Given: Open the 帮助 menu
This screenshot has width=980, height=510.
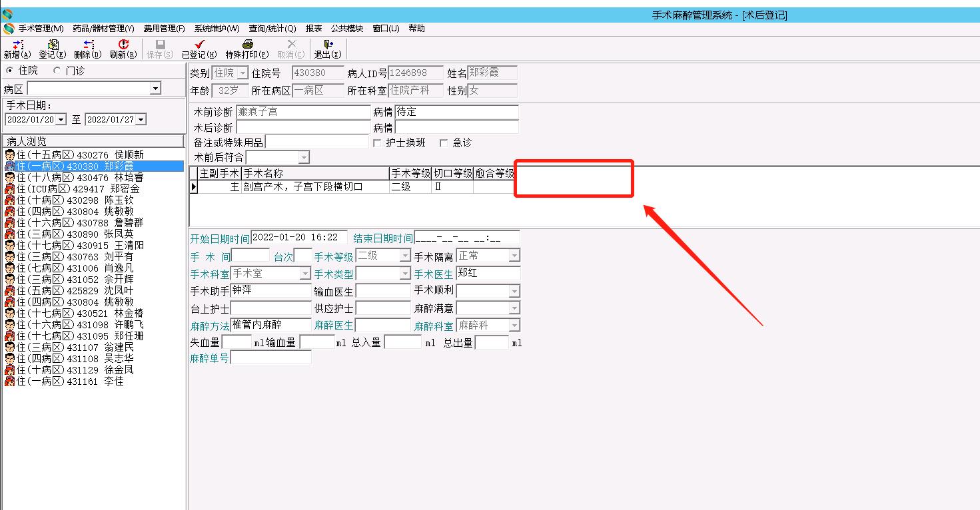Looking at the screenshot, I should click(x=416, y=29).
